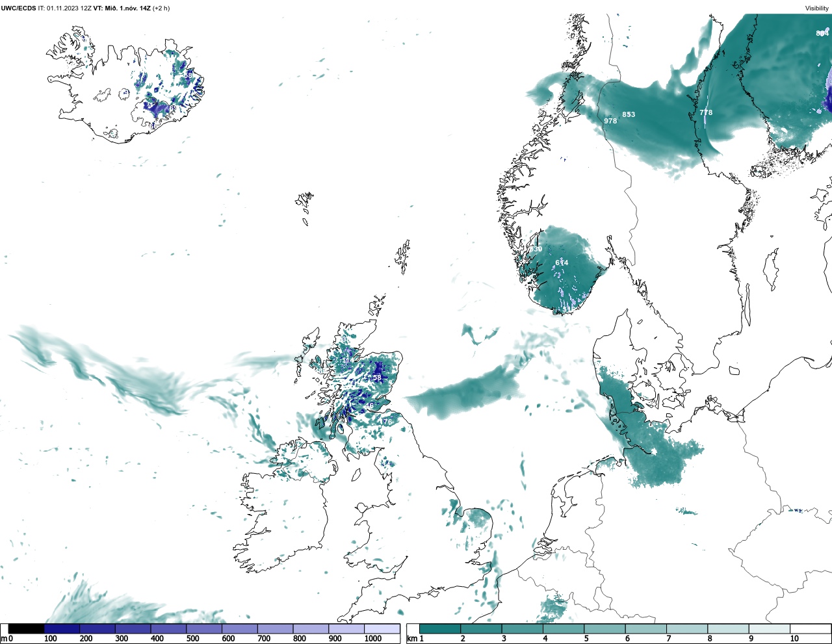The width and height of the screenshot is (832, 644).
Task: Click the 6–7 km legend swatch
Action: pyautogui.click(x=646, y=628)
